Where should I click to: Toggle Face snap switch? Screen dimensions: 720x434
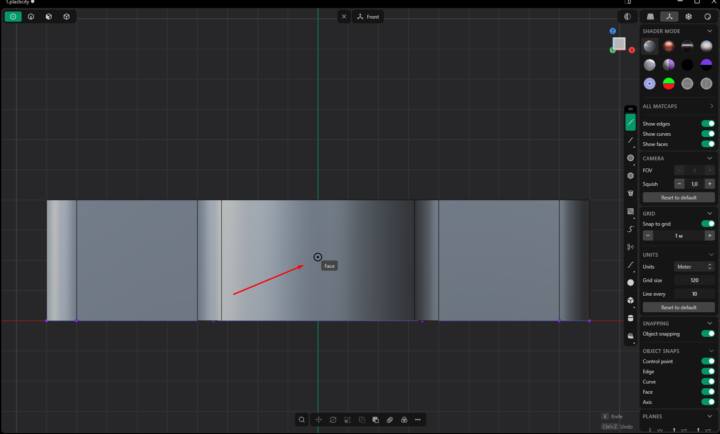pyautogui.click(x=708, y=391)
